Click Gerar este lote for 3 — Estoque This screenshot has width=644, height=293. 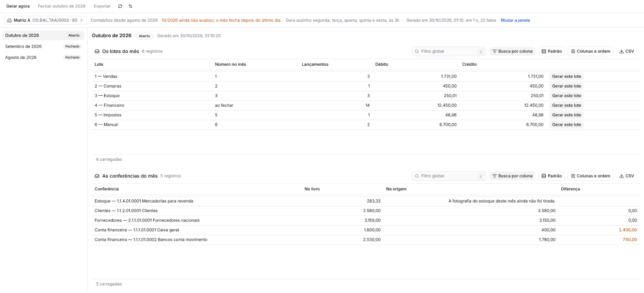[x=566, y=96]
